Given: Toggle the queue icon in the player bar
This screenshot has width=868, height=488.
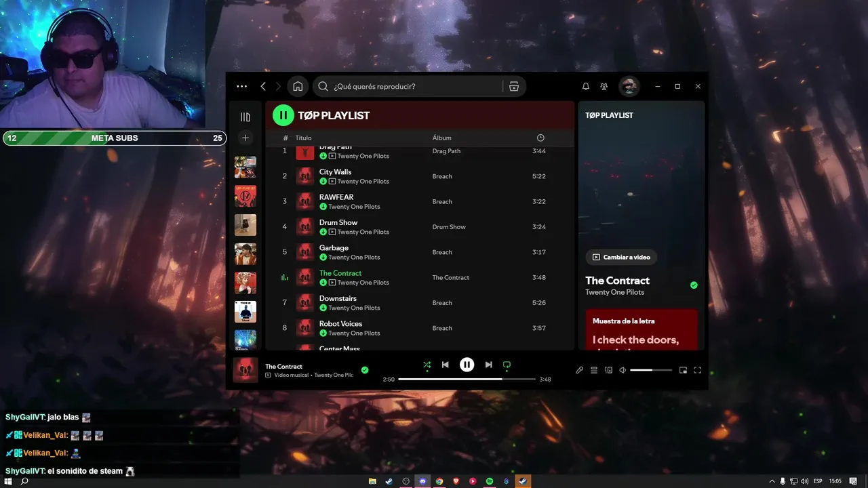Looking at the screenshot, I should (593, 370).
